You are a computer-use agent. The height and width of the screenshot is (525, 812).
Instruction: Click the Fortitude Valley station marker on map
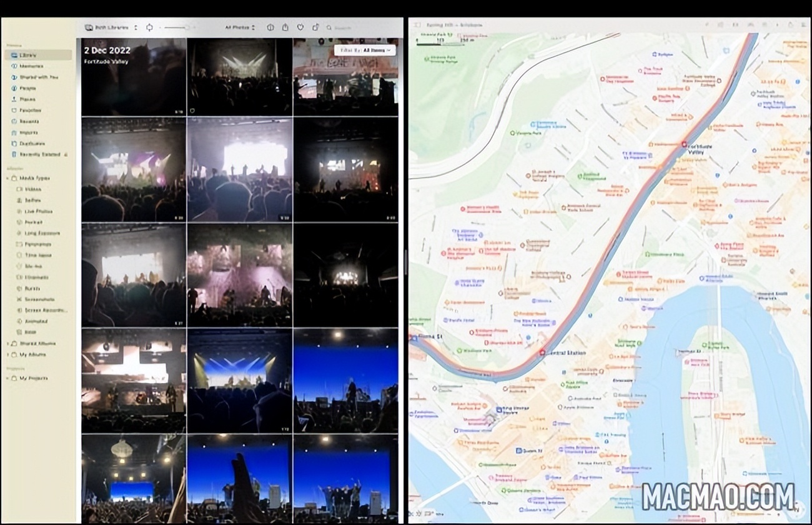(x=684, y=144)
